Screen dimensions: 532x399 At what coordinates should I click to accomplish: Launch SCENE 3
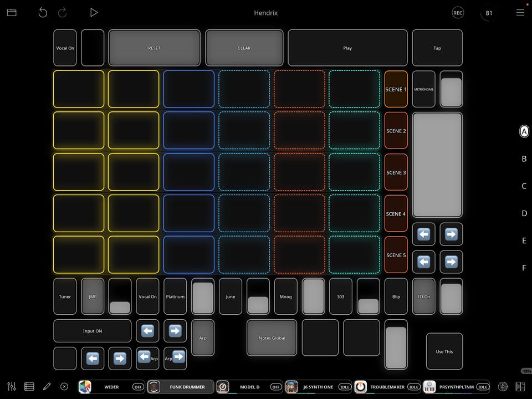[396, 172]
